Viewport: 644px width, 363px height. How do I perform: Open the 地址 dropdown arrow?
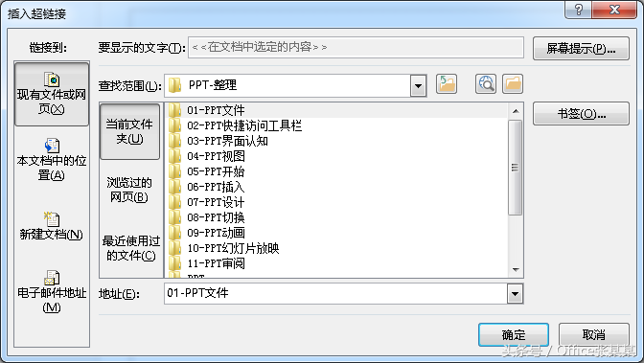pos(515,294)
